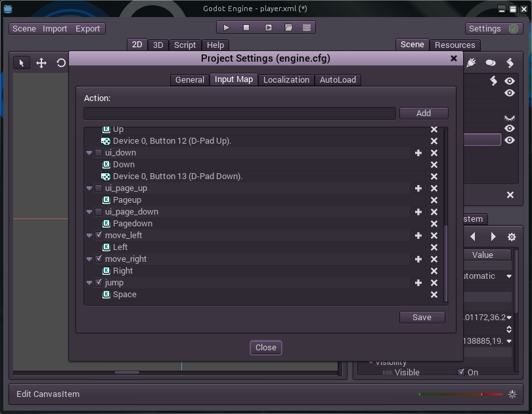Click the connect signal plug icon
This screenshot has height=414, width=532.
pos(471,63)
